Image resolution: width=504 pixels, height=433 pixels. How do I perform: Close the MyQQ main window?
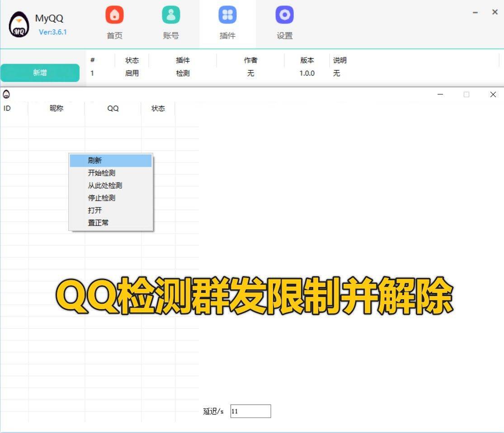[x=495, y=12]
